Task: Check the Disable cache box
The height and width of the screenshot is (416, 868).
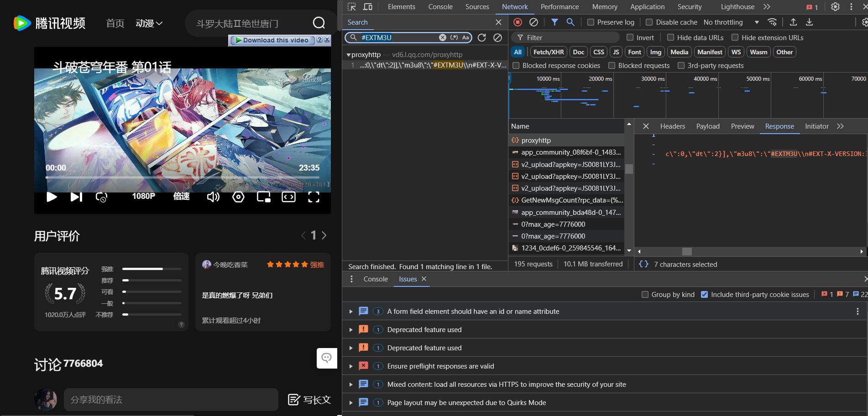Action: (649, 22)
